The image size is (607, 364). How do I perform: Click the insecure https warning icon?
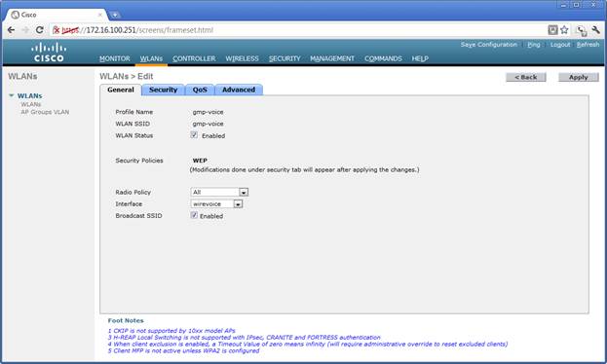click(x=57, y=30)
